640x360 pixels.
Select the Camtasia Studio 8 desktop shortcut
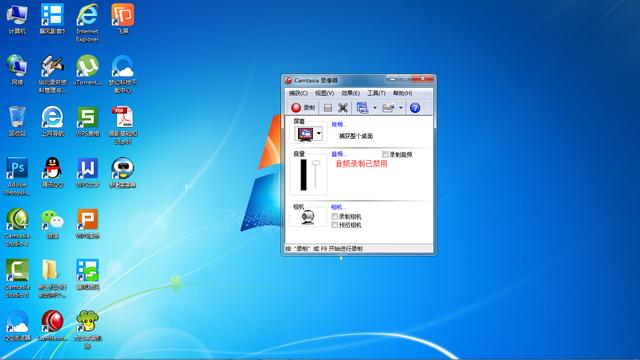point(17,278)
